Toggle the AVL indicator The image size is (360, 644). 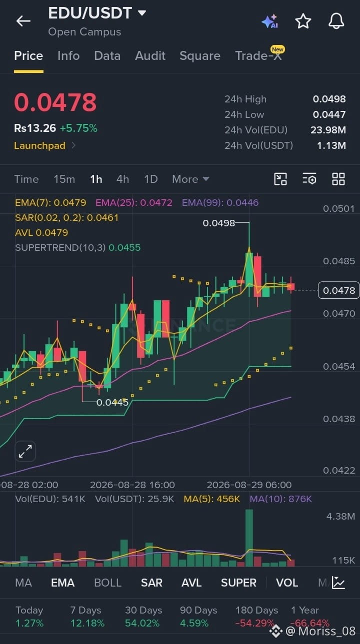[191, 583]
